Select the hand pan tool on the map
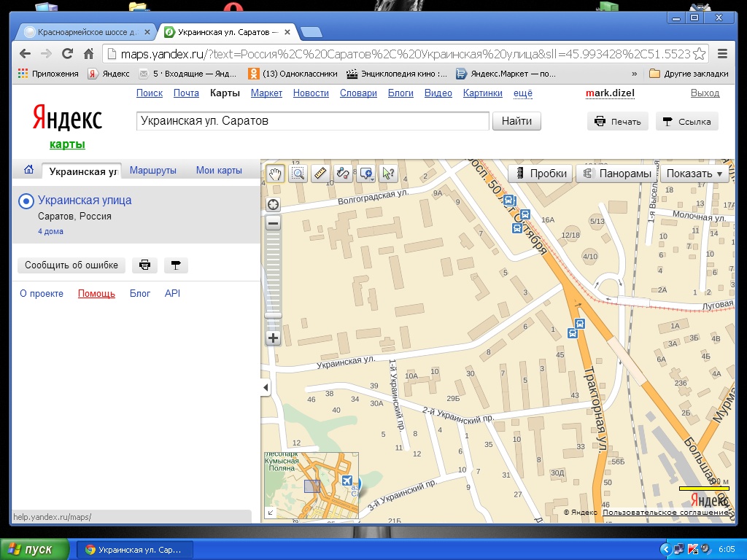Image resolution: width=747 pixels, height=560 pixels. click(x=275, y=174)
